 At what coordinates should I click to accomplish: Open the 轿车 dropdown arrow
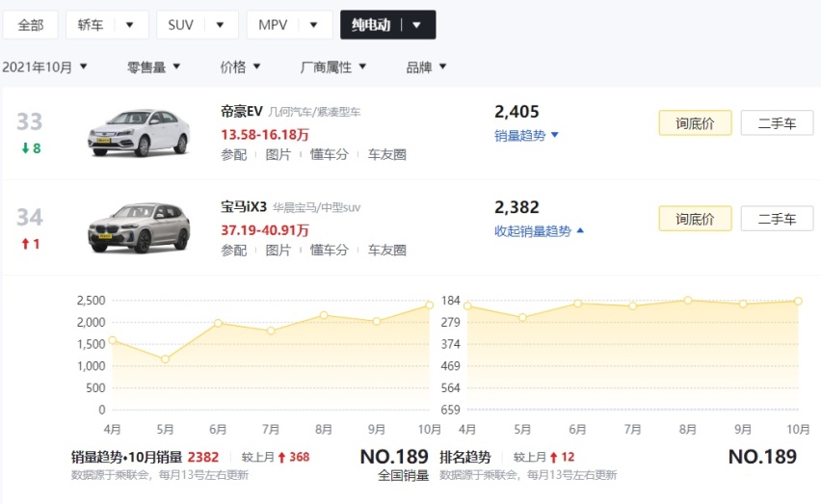[x=130, y=25]
